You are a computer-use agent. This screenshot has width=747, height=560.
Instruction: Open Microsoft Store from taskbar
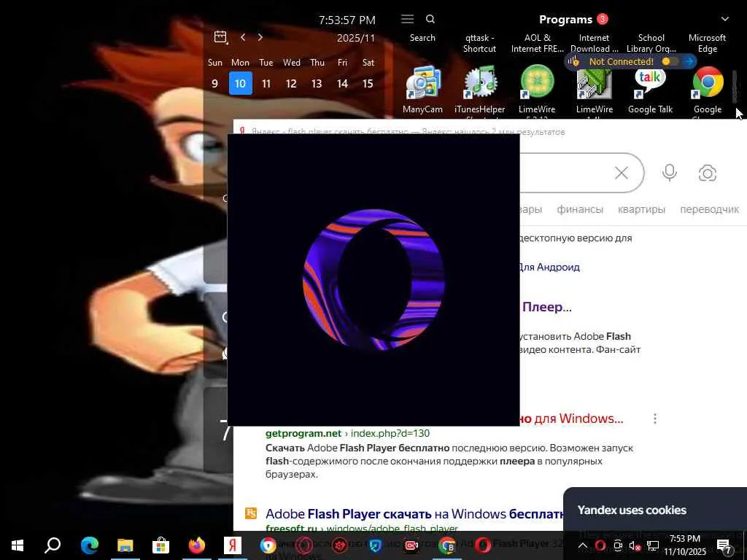(x=161, y=545)
